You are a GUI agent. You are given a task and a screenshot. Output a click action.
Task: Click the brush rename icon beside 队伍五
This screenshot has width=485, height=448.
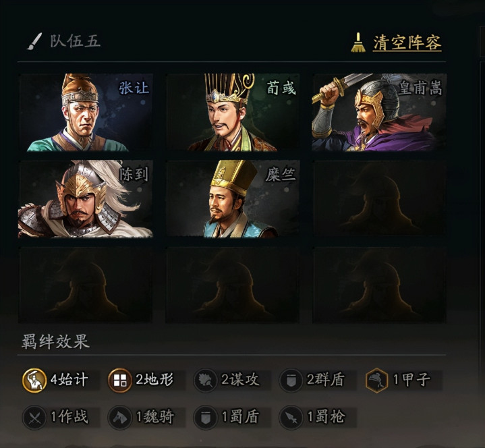pyautogui.click(x=34, y=41)
